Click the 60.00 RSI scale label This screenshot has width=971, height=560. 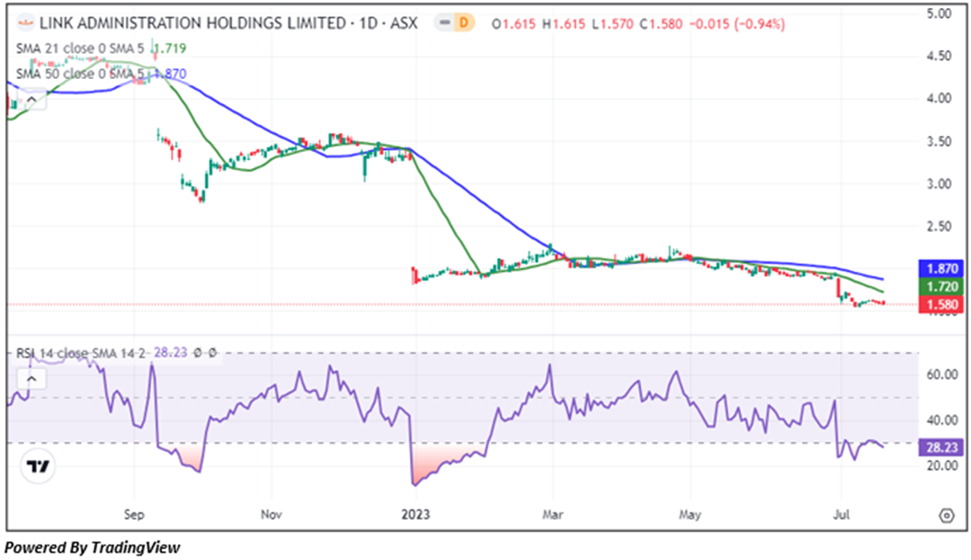click(942, 375)
